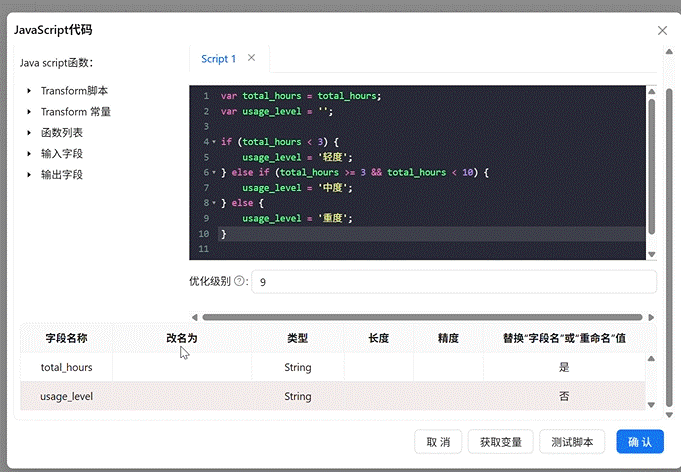
Task: Click the horizontal scrollbar right arrow
Action: click(651, 317)
